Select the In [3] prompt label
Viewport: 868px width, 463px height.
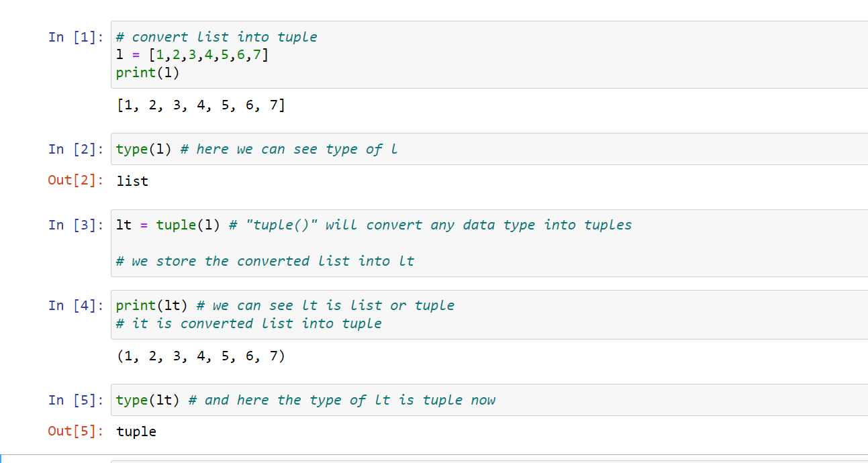75,225
